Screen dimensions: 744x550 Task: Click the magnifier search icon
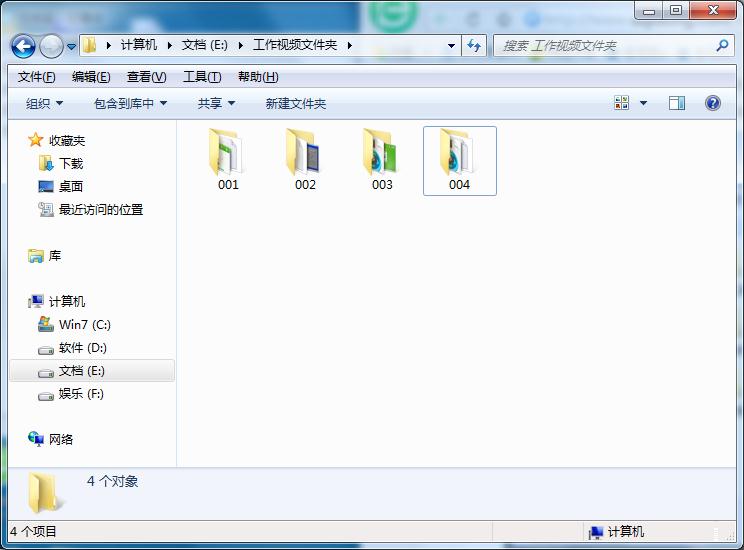[x=722, y=46]
